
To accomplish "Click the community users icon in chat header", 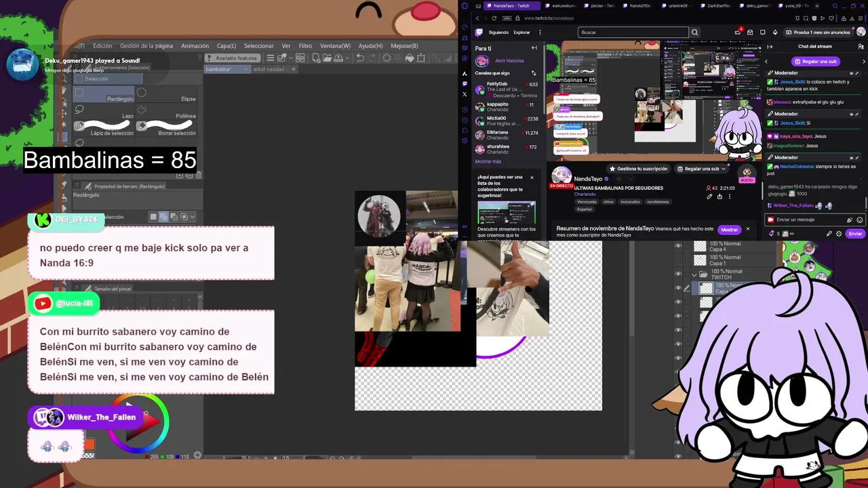I will [x=863, y=47].
